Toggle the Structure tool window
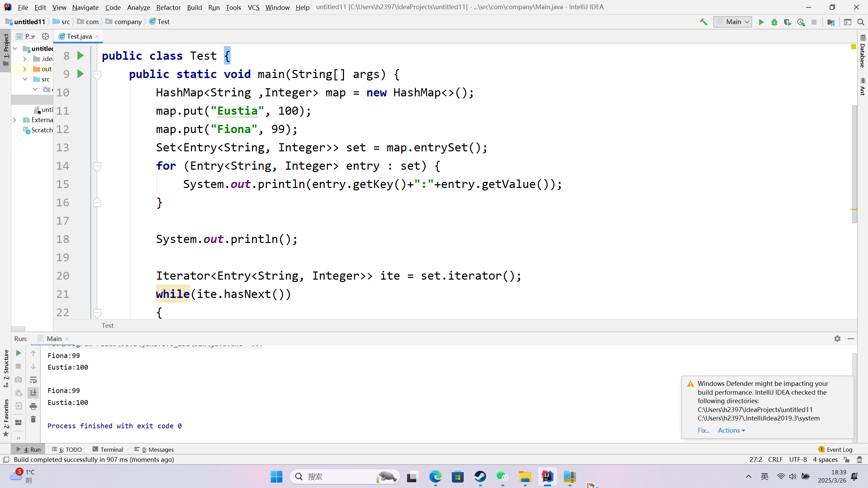This screenshot has width=868, height=488. click(x=6, y=368)
